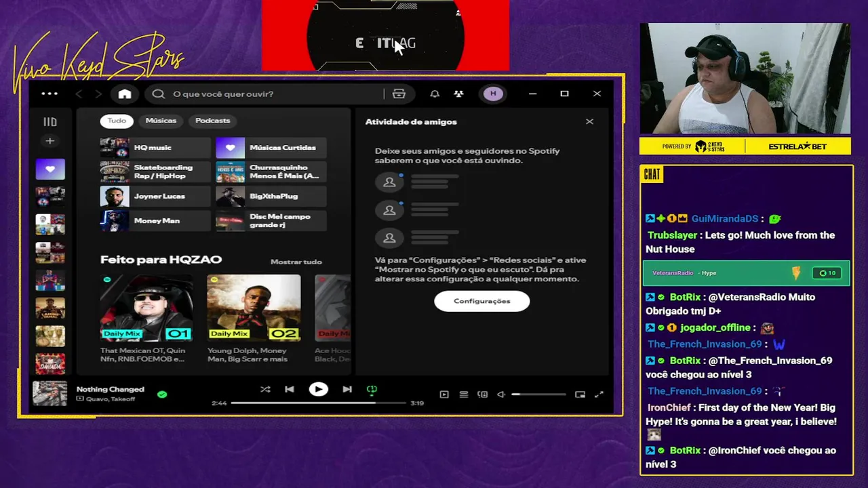The image size is (868, 488).
Task: Open the mini player icon
Action: 580,394
